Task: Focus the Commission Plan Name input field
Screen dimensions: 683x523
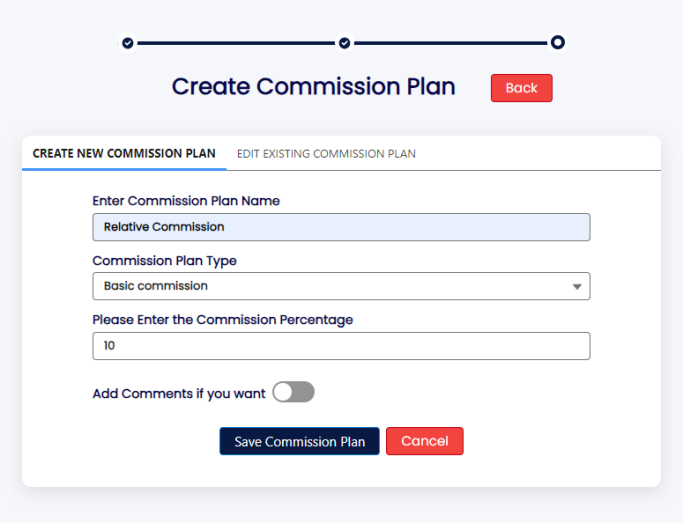Action: pos(340,227)
